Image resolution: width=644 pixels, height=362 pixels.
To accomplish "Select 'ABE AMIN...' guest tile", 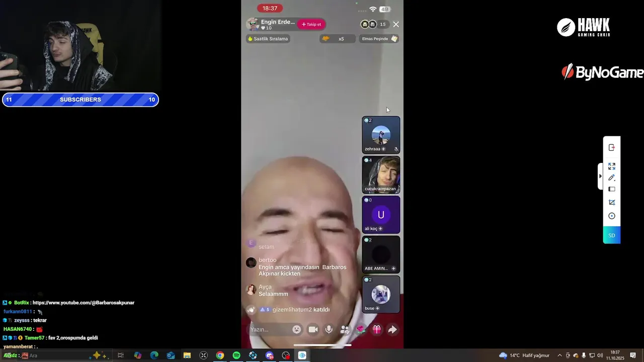I will point(381,254).
